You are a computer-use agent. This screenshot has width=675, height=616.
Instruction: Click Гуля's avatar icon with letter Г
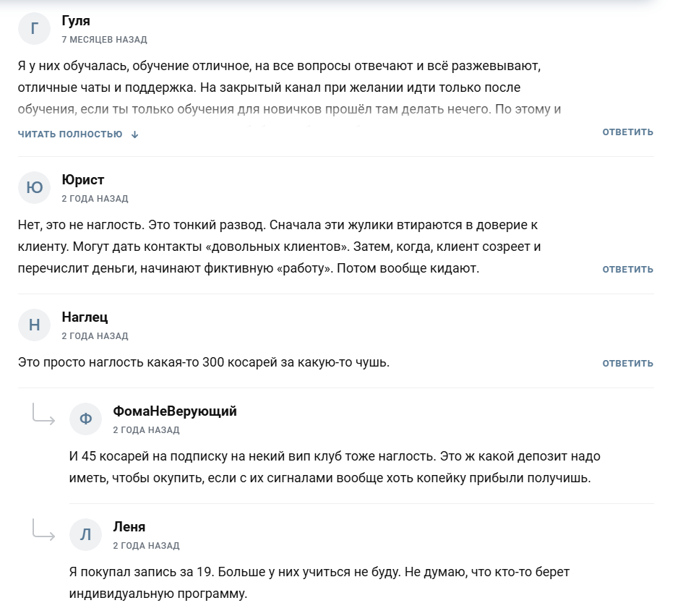click(34, 29)
